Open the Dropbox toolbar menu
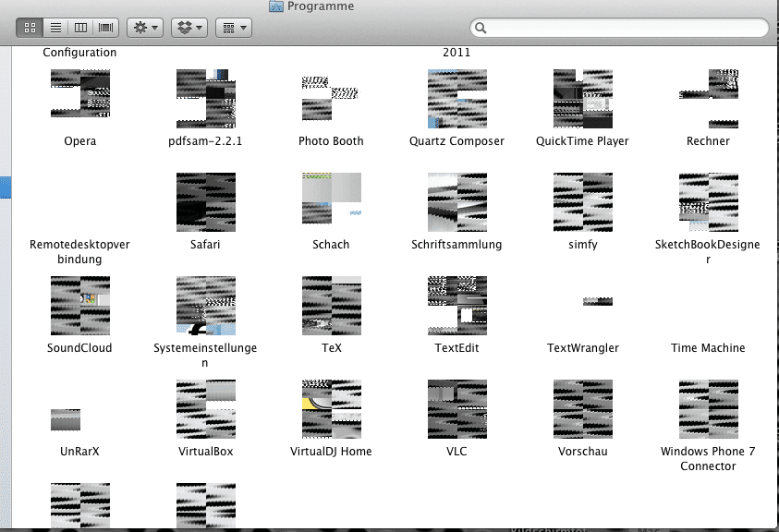The width and height of the screenshot is (779, 532). (189, 28)
